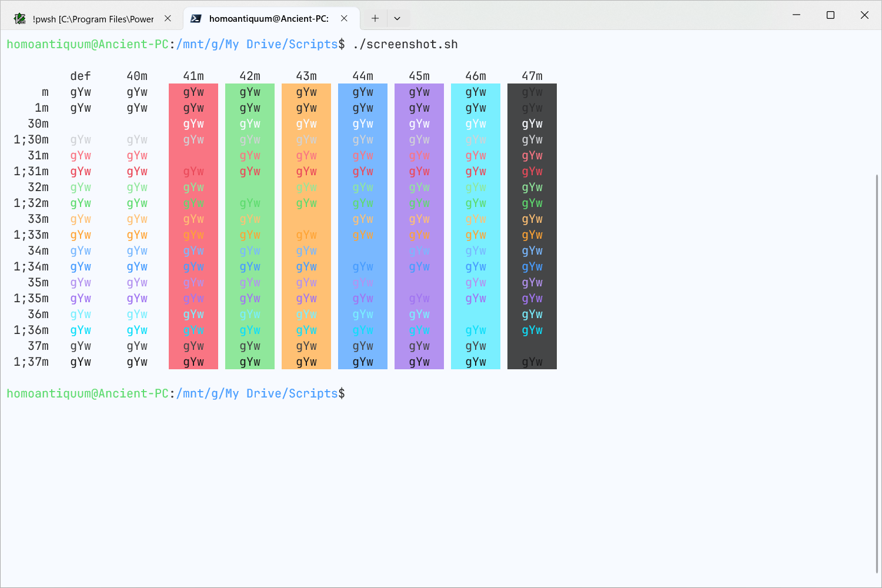Click the top prompt homoantiquum@Ancient-PC text
Screen dimensions: 882x588
[88, 45]
